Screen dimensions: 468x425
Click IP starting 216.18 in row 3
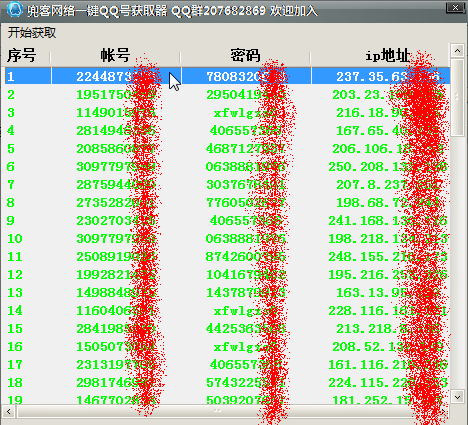pyautogui.click(x=388, y=113)
